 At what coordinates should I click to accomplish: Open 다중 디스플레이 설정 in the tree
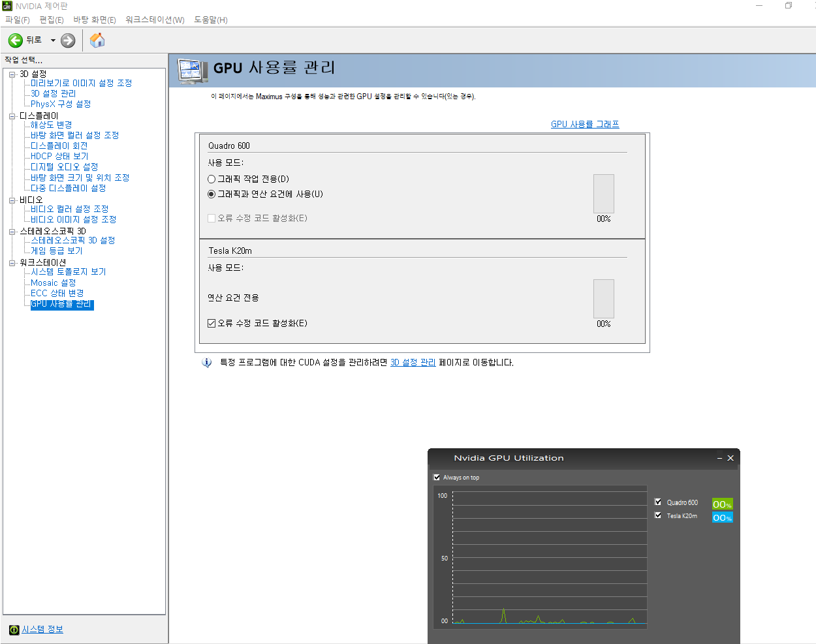[69, 189]
